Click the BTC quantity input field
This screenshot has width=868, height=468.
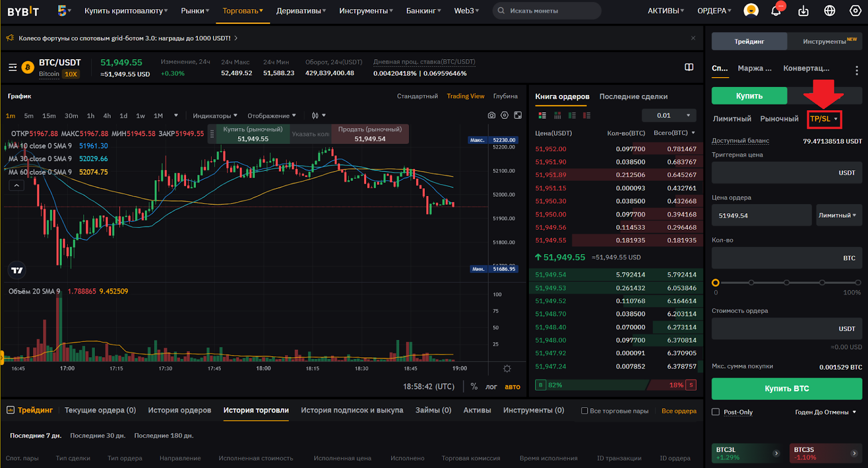tap(787, 258)
